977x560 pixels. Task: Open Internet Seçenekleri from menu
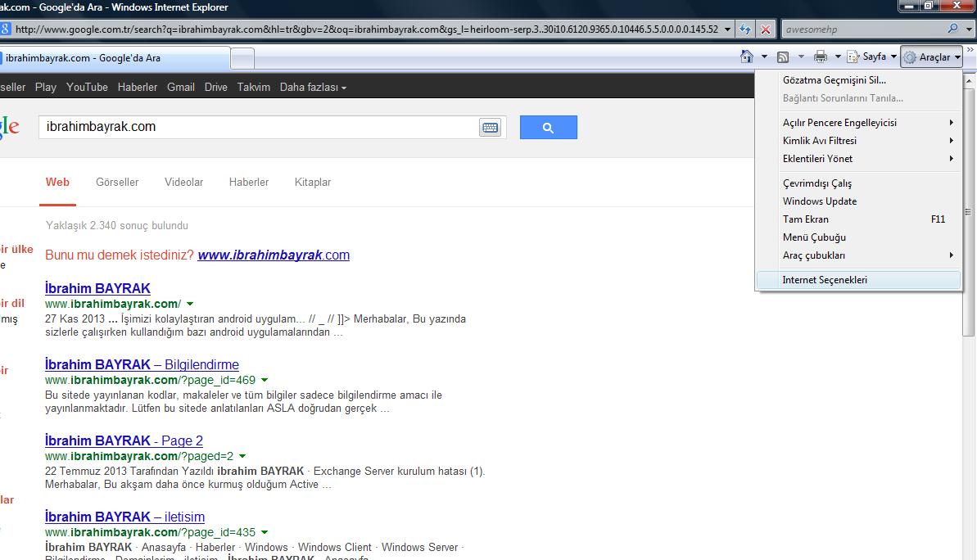tap(858, 280)
